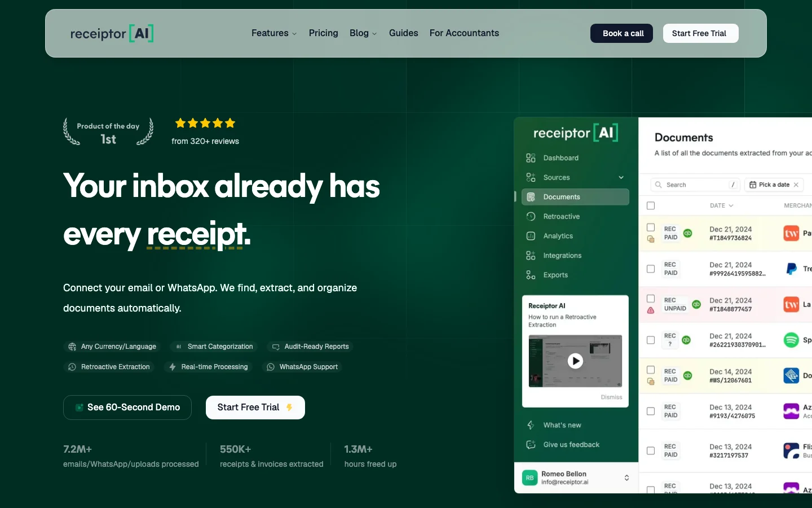Play the Retroactive Extraction video
This screenshot has height=508, width=812.
575,361
